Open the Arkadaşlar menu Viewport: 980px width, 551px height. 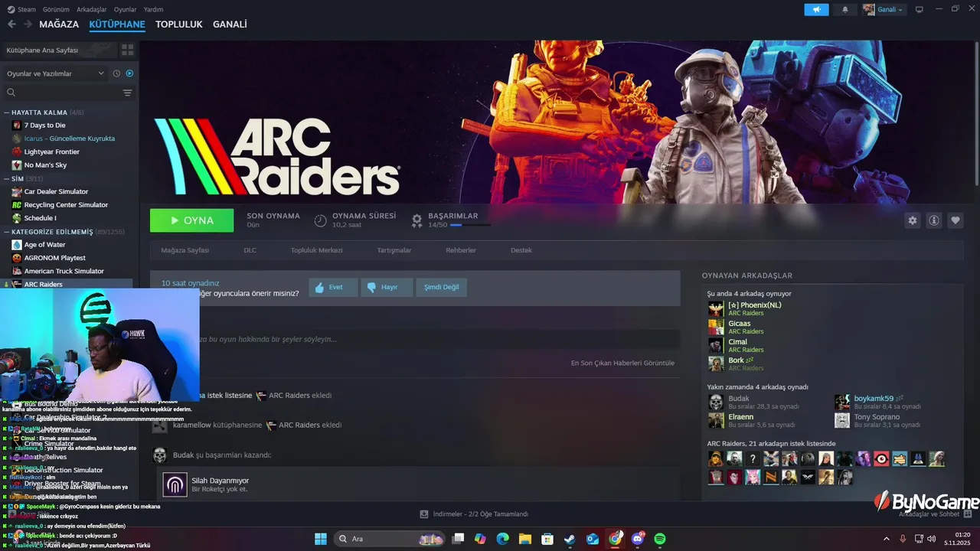pyautogui.click(x=92, y=9)
